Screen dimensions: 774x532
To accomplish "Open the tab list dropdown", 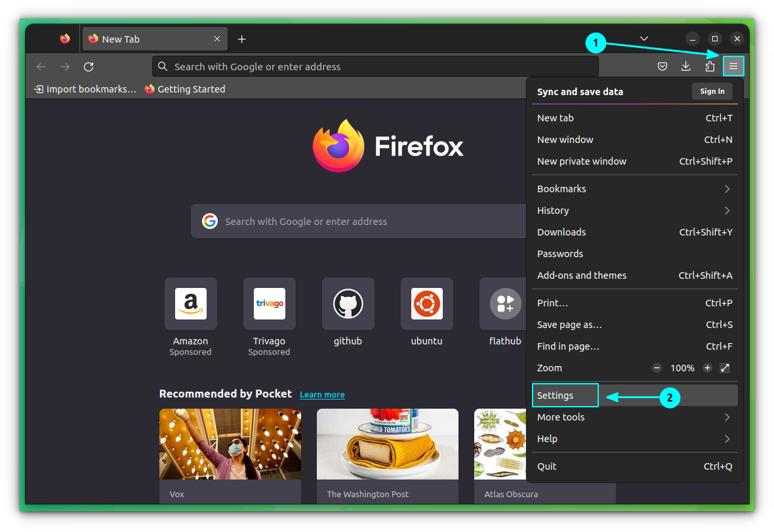I will 643,38.
